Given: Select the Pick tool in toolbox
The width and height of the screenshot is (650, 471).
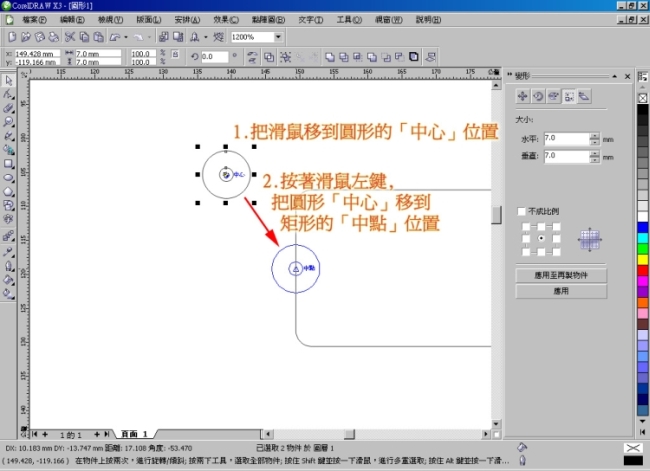Looking at the screenshot, I should (8, 80).
